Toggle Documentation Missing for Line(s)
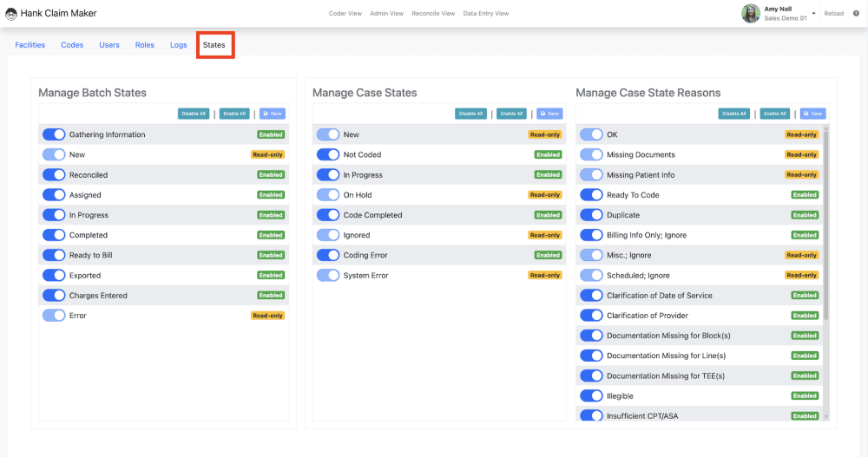This screenshot has width=868, height=457. 591,356
